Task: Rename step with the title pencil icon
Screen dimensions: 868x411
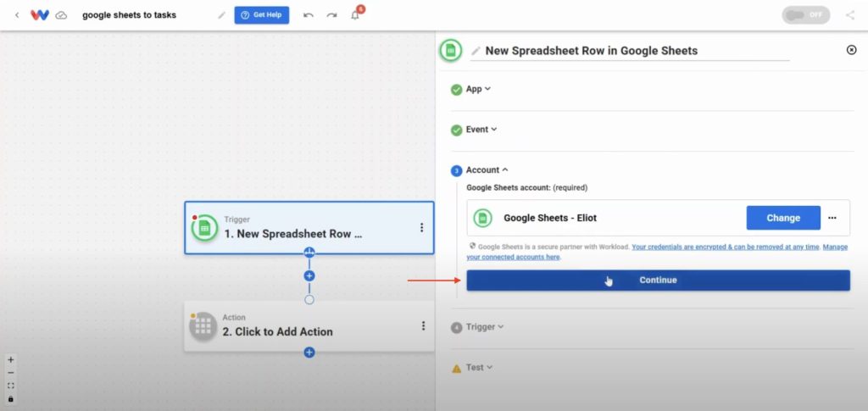Action: [476, 51]
